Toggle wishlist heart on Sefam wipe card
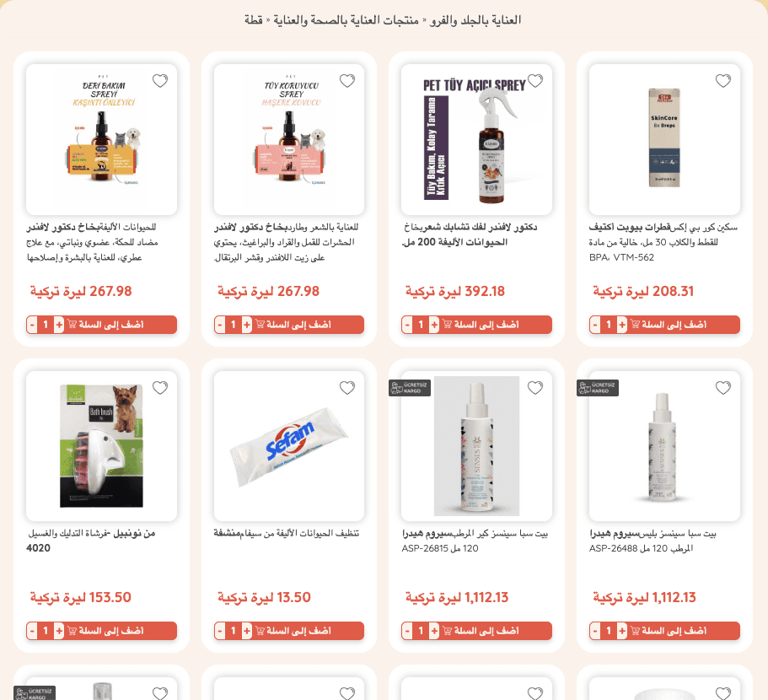768x700 pixels. pyautogui.click(x=347, y=387)
